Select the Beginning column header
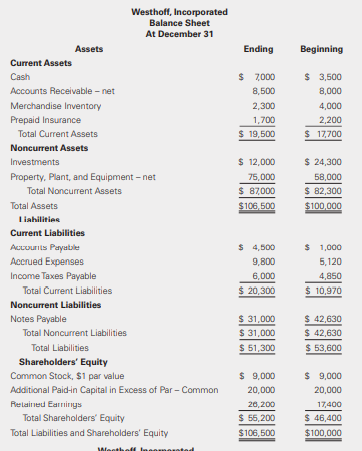 tap(321, 49)
